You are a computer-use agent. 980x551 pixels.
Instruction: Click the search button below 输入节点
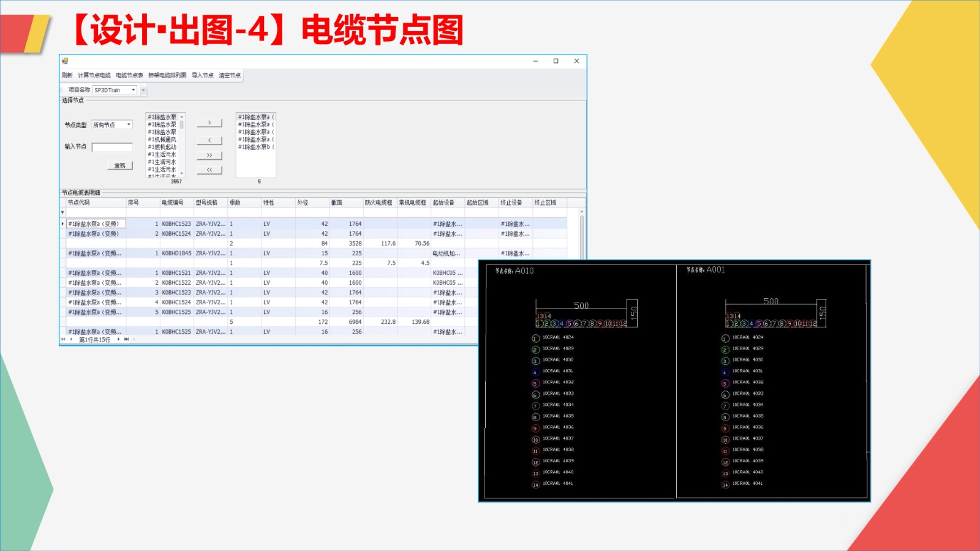(x=119, y=166)
